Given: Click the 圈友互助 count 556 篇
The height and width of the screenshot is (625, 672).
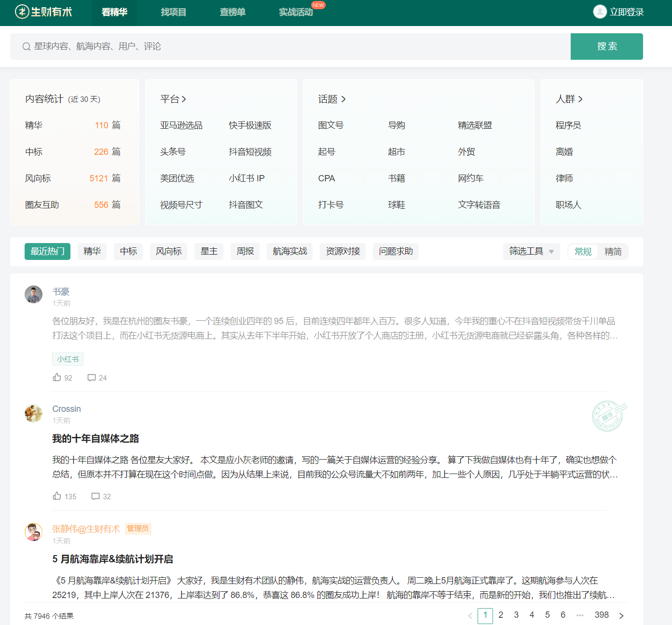Looking at the screenshot, I should pyautogui.click(x=107, y=205).
